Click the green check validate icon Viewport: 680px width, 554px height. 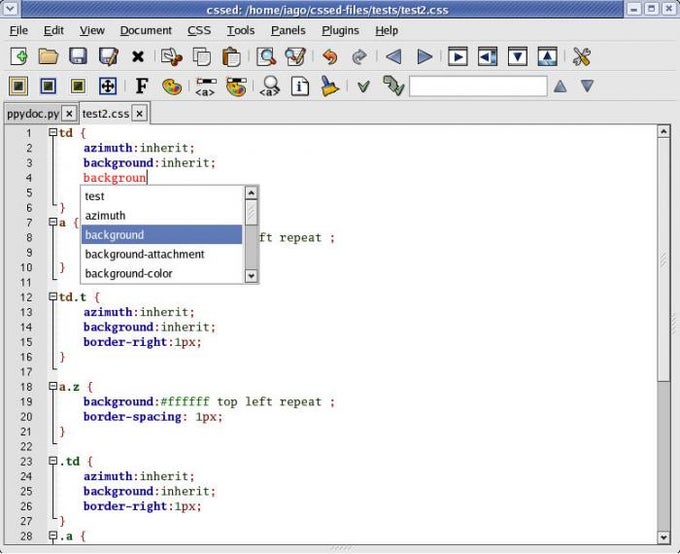click(x=363, y=86)
